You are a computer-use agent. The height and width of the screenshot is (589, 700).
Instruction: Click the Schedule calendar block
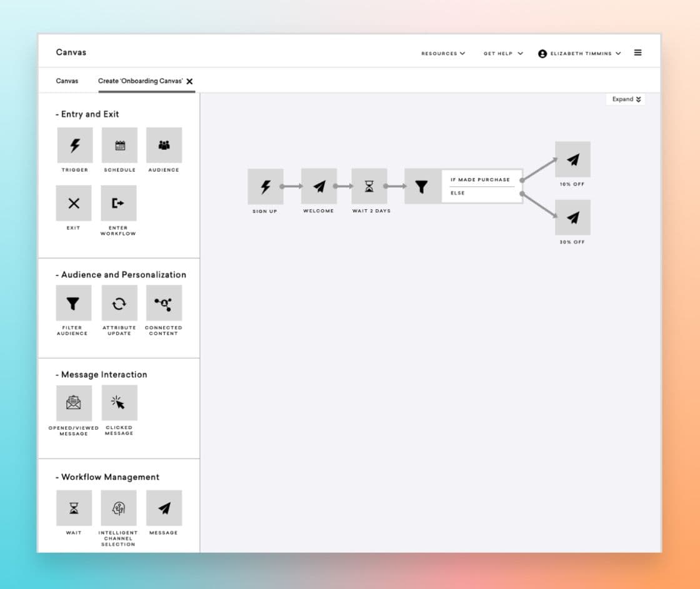coord(119,146)
